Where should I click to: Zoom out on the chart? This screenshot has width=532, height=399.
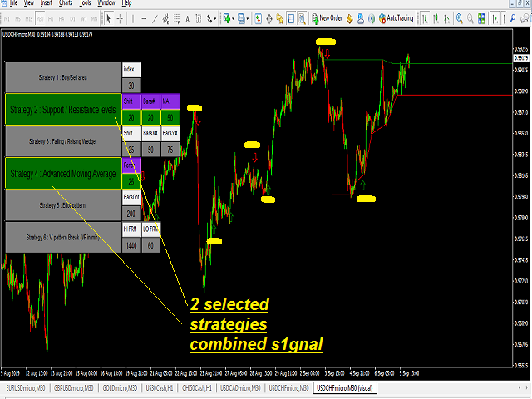[x=470, y=18]
